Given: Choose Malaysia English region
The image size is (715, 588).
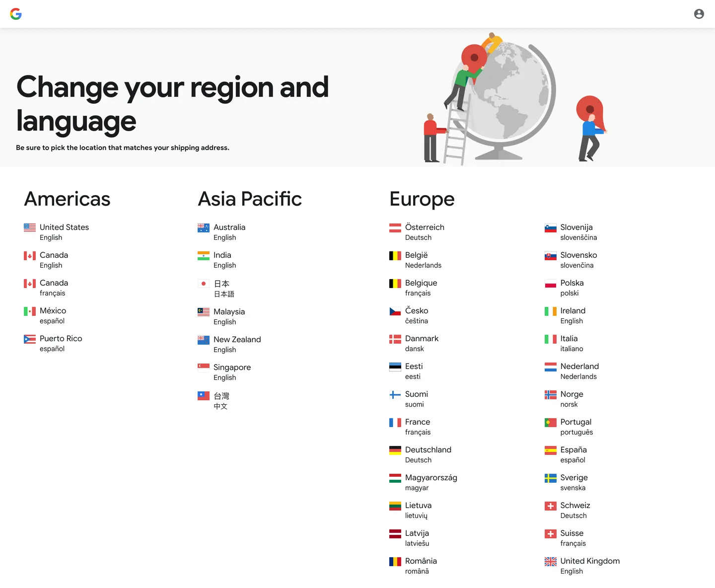Looking at the screenshot, I should coord(221,316).
